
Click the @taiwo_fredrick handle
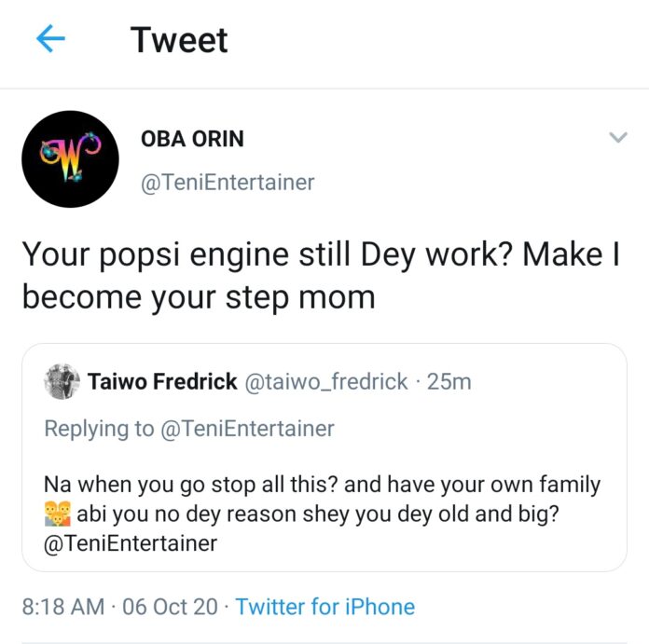(325, 382)
